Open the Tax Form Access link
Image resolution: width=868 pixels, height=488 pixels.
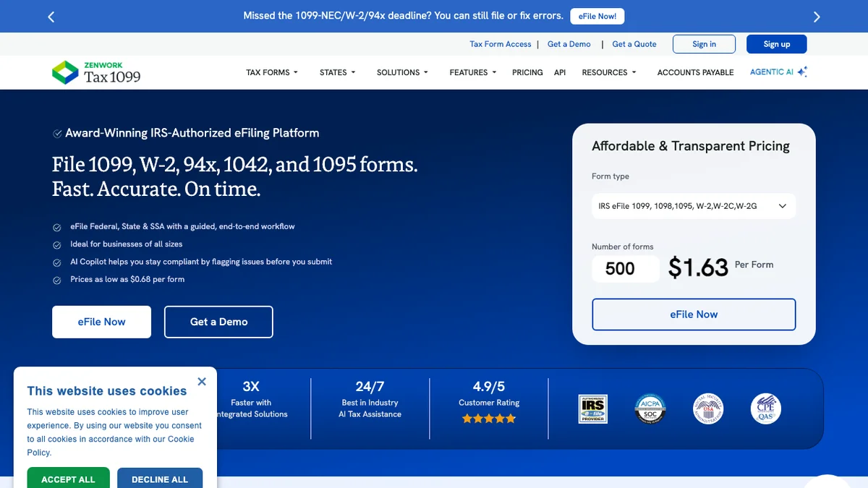click(501, 44)
